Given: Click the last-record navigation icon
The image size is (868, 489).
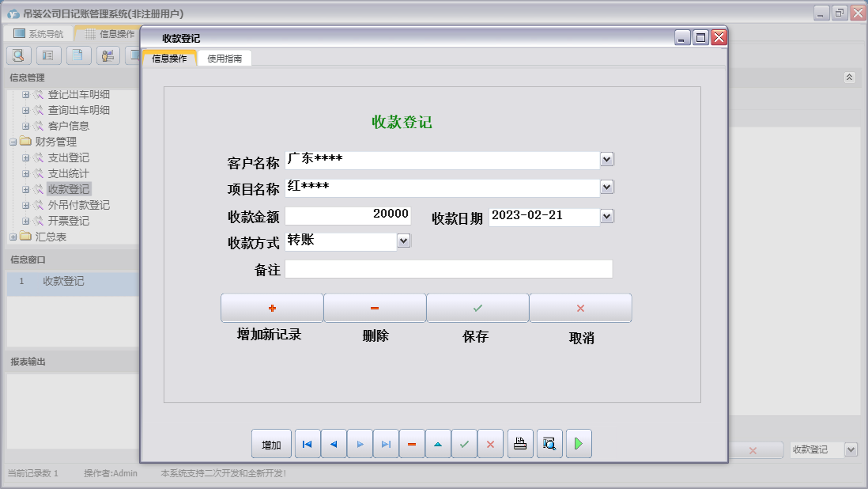Looking at the screenshot, I should point(386,444).
